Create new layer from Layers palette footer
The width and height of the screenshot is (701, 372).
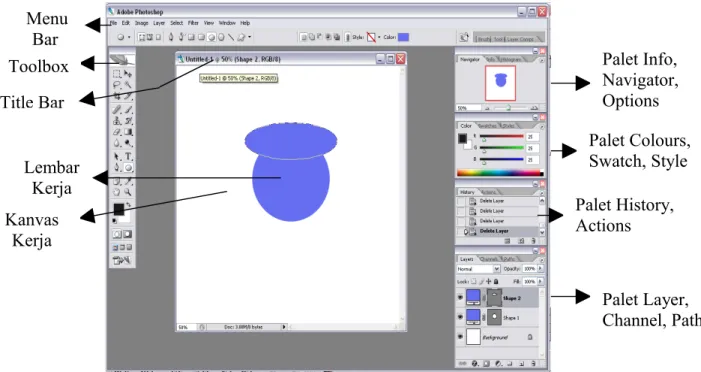(x=521, y=364)
